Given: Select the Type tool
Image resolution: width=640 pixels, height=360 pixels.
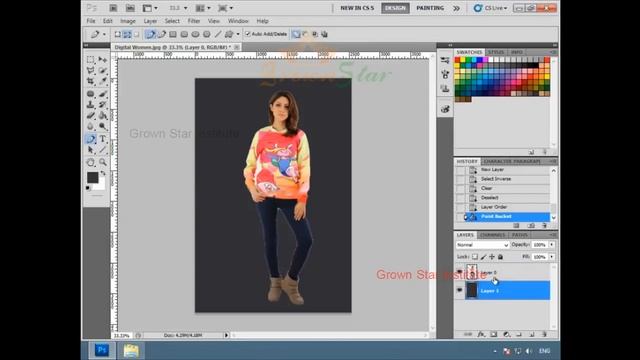Looking at the screenshot, I should tap(102, 139).
